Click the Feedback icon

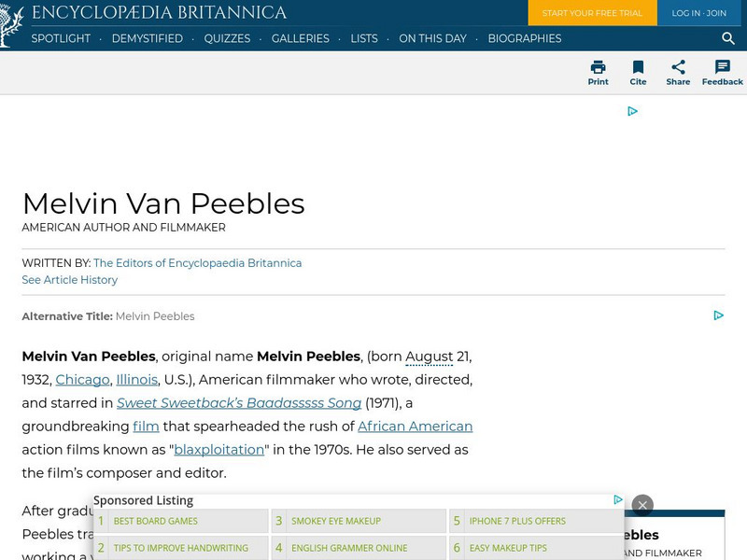tap(721, 73)
